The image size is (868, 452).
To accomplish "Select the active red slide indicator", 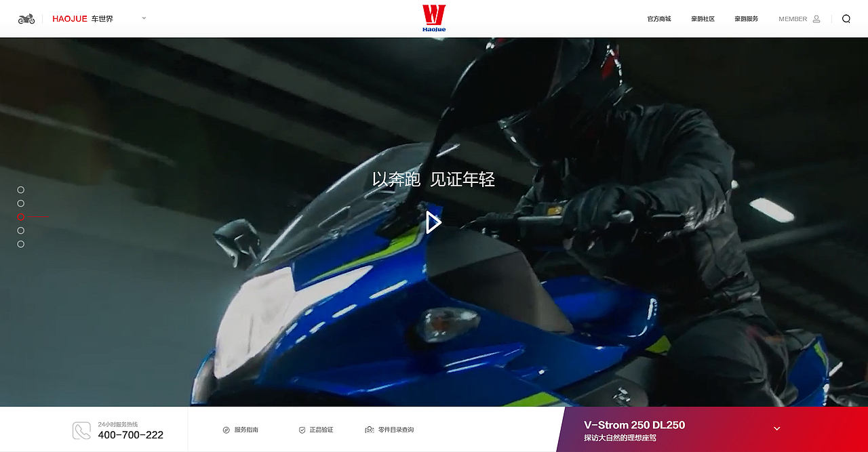I will 21,217.
